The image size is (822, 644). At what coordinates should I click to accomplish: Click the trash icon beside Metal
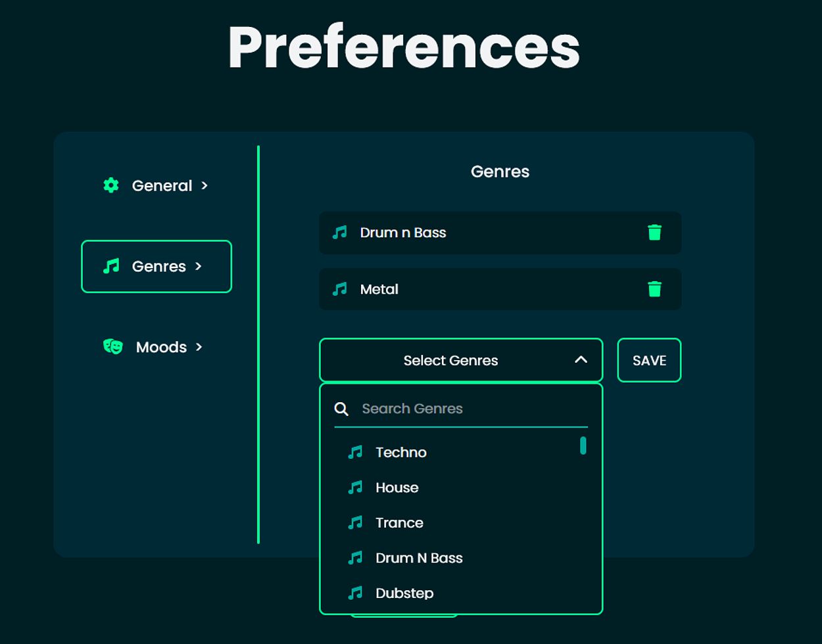point(654,289)
